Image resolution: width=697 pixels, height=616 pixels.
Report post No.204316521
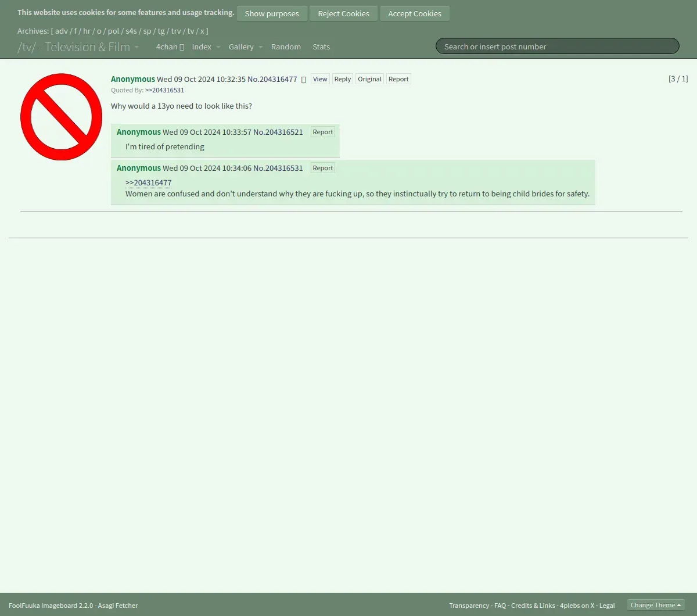(323, 132)
